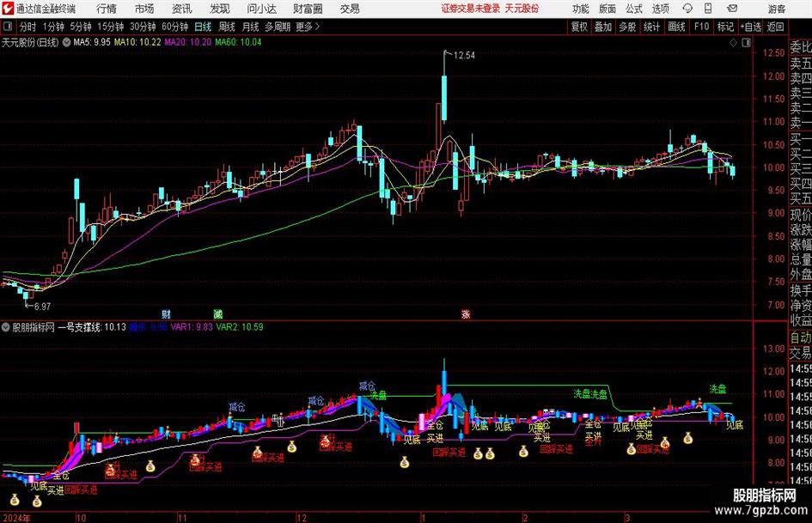812x523 pixels.
Task: Open F10 company info
Action: [702, 27]
